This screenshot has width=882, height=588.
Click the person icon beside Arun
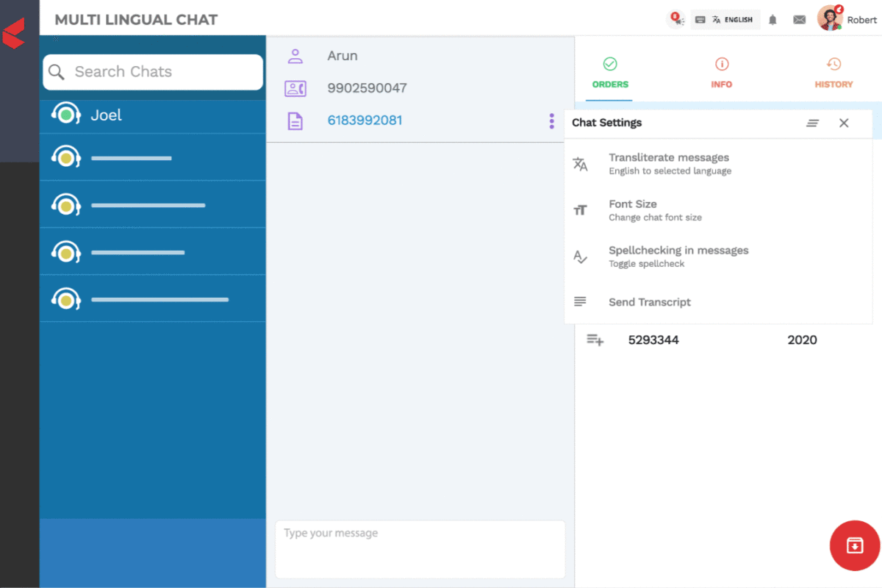295,56
